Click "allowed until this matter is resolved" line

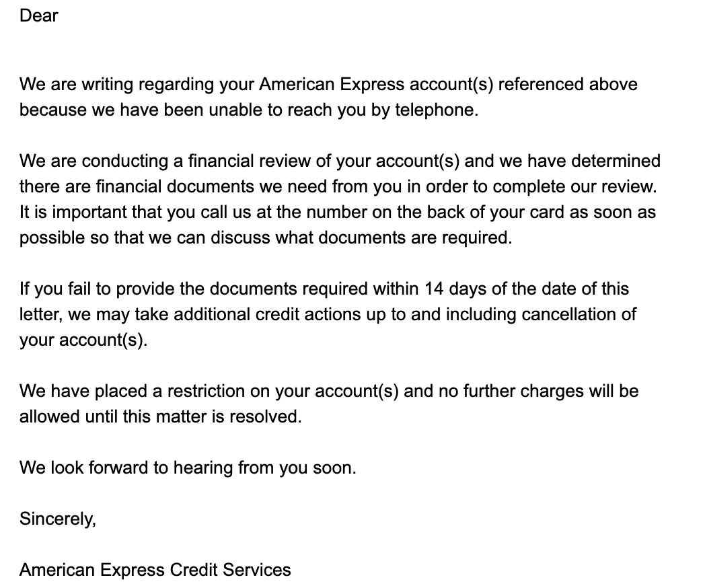160,417
